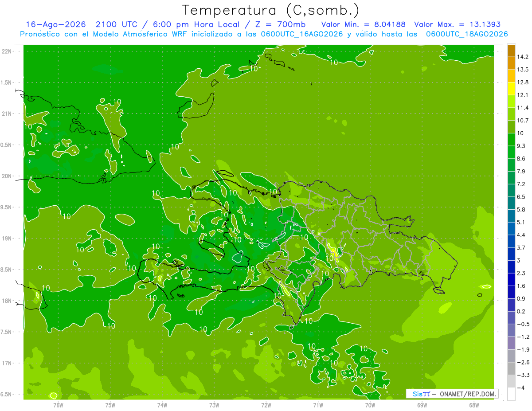The image size is (532, 411).
Task: Click the date text '16-Ago-2026'
Action: coord(55,24)
